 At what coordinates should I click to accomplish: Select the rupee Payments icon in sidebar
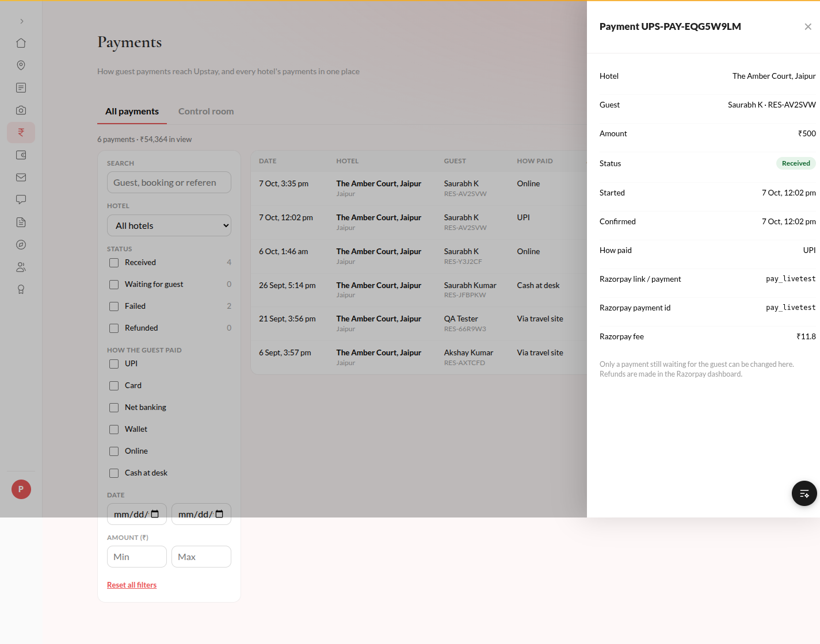pyautogui.click(x=21, y=133)
